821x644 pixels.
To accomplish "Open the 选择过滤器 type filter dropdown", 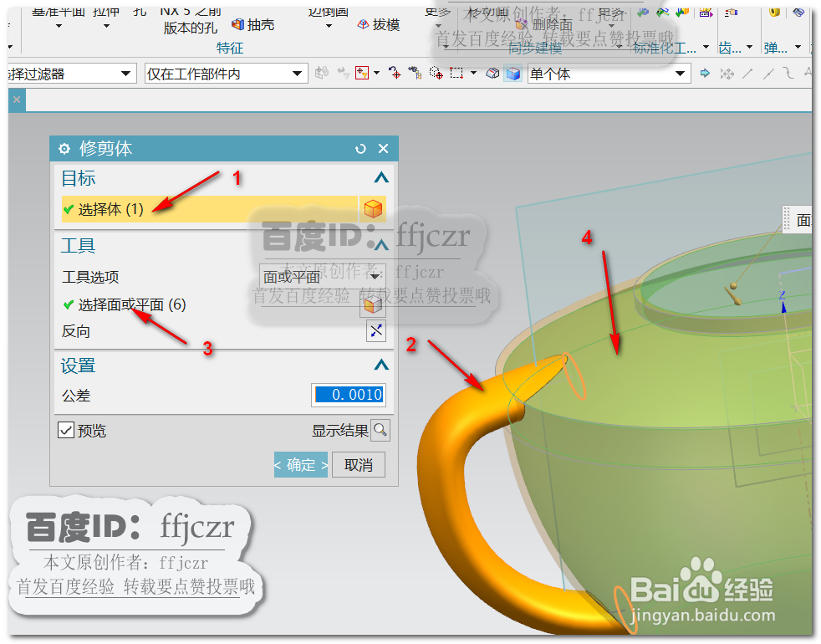I will (x=71, y=74).
